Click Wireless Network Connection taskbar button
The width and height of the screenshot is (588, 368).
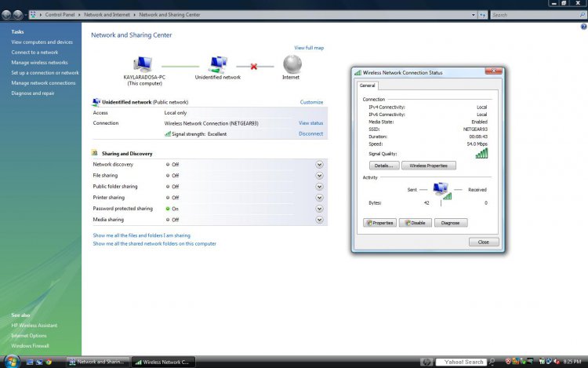coord(164,362)
